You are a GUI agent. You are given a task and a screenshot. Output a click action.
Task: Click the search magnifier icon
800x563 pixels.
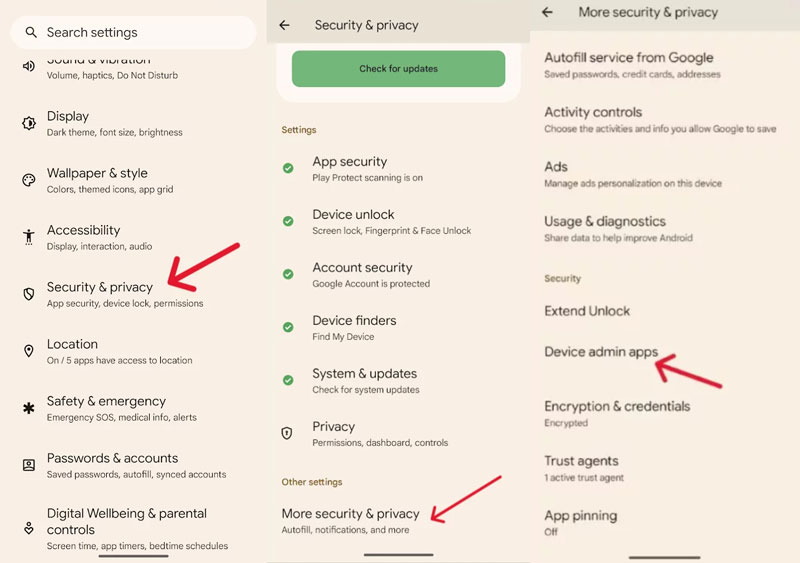pyautogui.click(x=31, y=32)
